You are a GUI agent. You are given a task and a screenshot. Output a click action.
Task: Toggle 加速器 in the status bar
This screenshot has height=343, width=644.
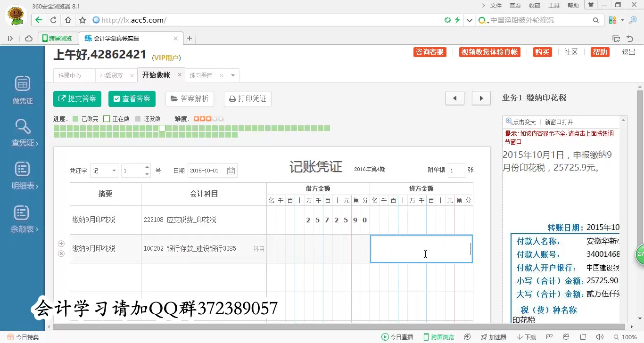click(493, 337)
